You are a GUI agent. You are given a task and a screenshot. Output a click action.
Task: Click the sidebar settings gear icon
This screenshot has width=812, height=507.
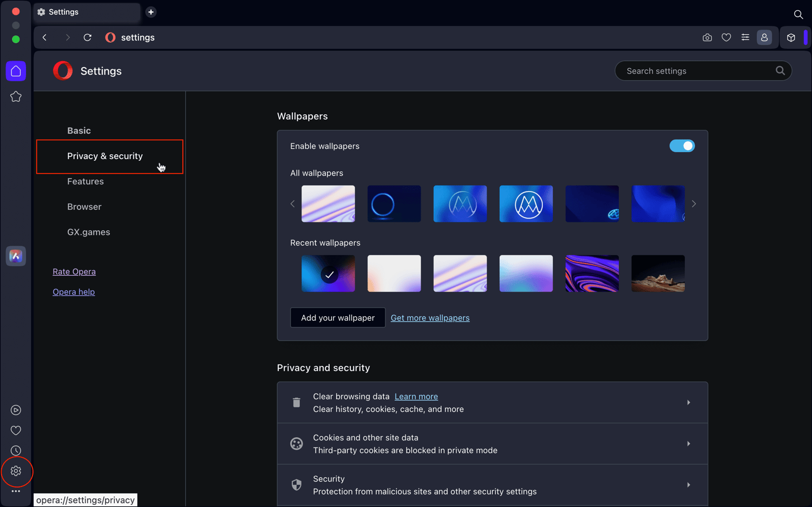point(16,471)
